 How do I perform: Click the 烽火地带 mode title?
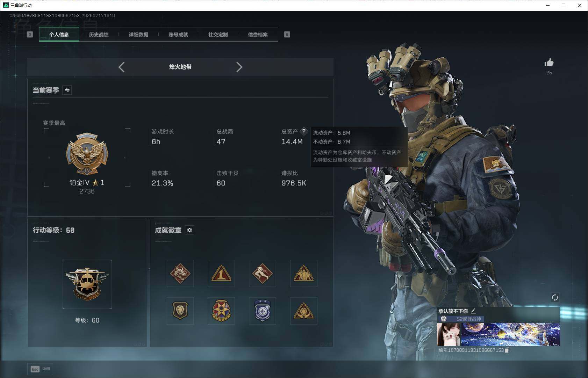180,67
